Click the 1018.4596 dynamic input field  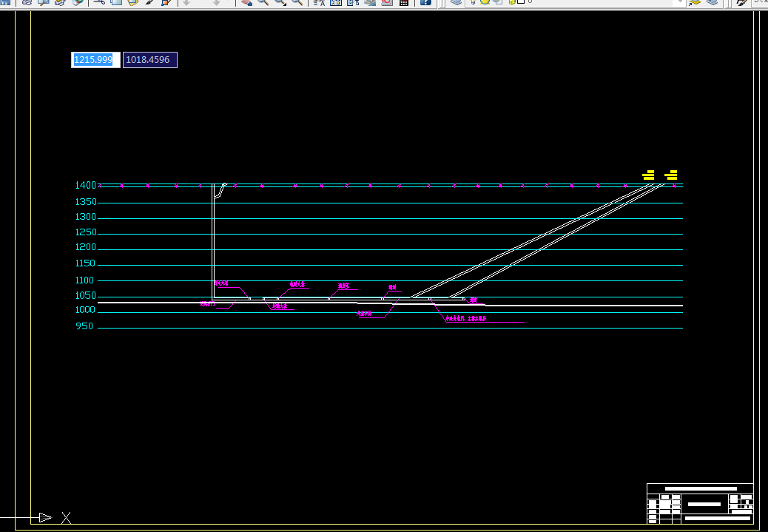[x=150, y=60]
